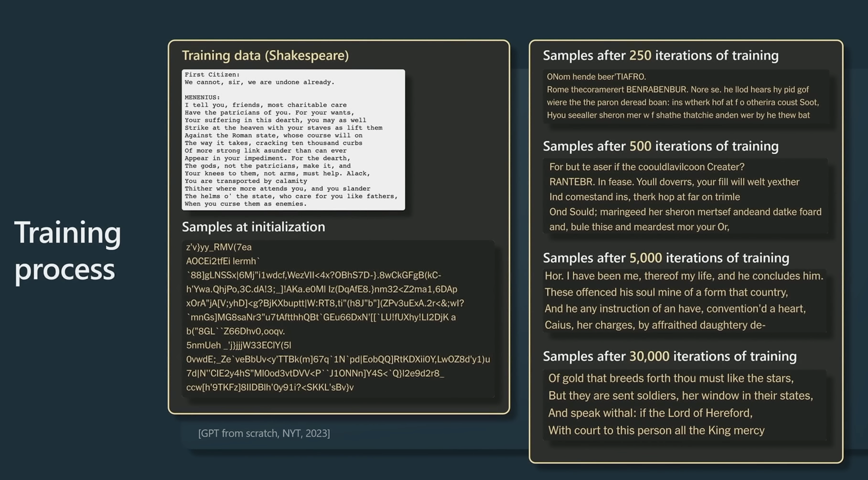The width and height of the screenshot is (868, 480).
Task: Click the 'Training data (Shakespeare)' heading
Action: 265,56
